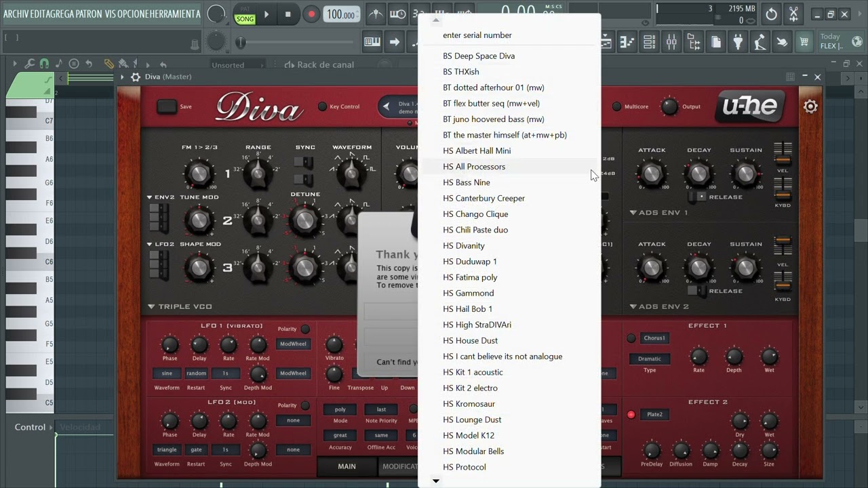This screenshot has width=868, height=488.
Task: Click LFO 1 'sine' waveform button
Action: coord(167,373)
